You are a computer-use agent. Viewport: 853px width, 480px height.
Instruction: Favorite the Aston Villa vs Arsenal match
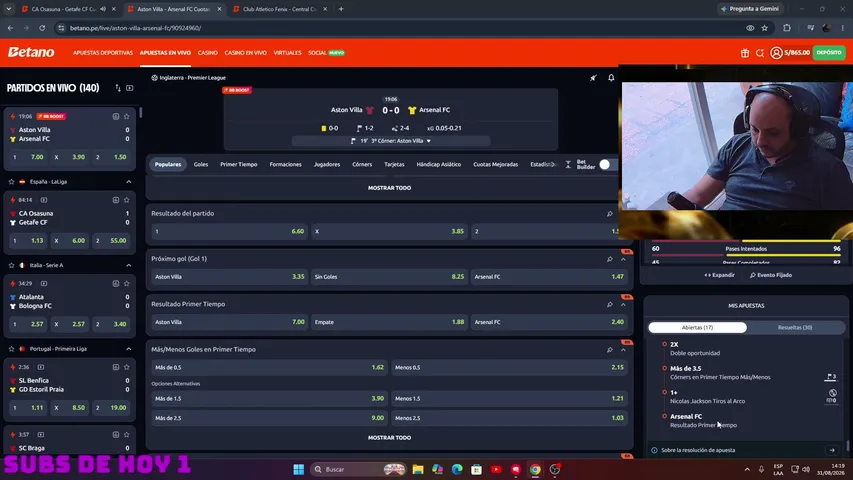[127, 116]
